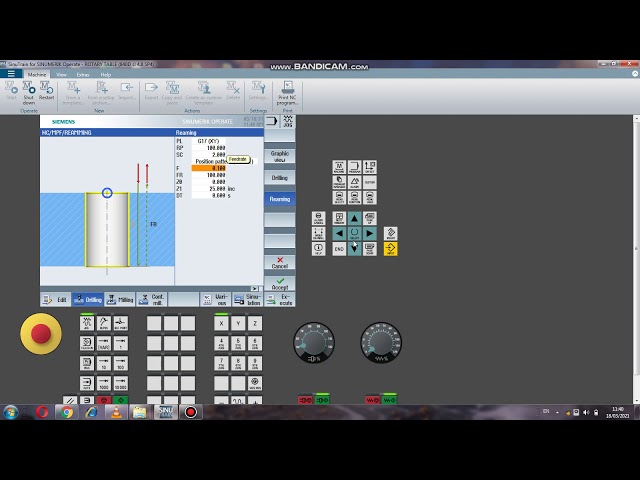Viewport: 640px width, 480px height.
Task: Open the Milling horizontal softkey
Action: pos(120,300)
